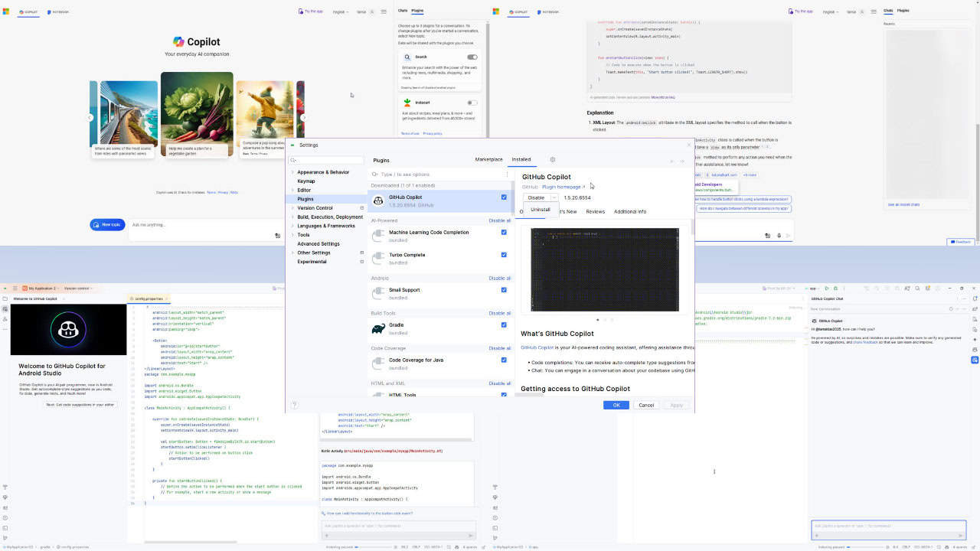Click the microphone icon in the right Copilot window
This screenshot has height=551, width=980.
pyautogui.click(x=779, y=236)
